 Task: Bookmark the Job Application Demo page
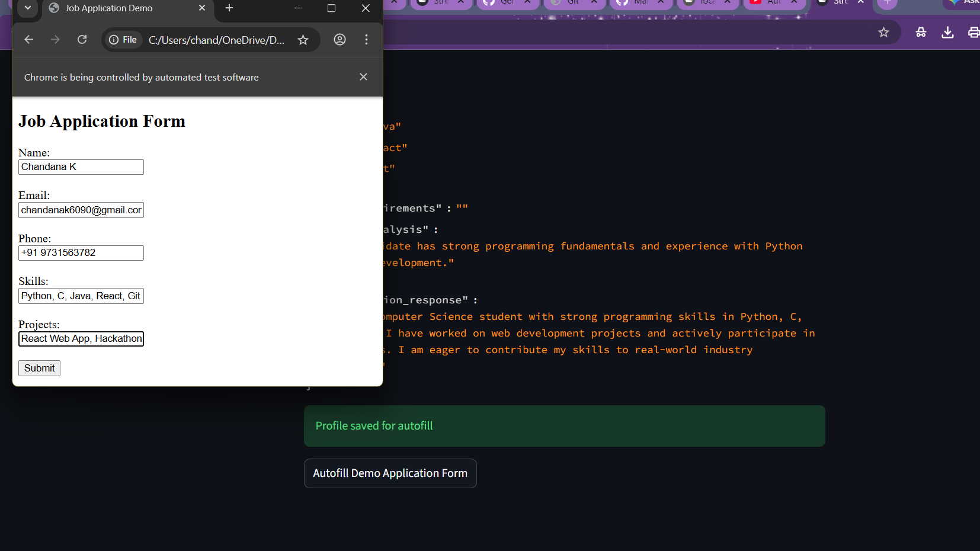click(x=303, y=40)
